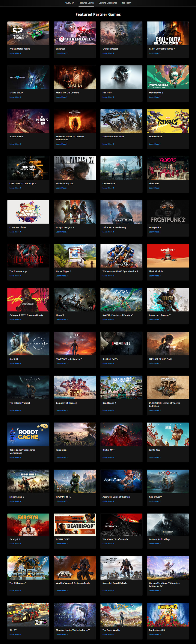The height and width of the screenshot is (644, 196).
Task: Click Learn More under Superball
Action: point(62,53)
